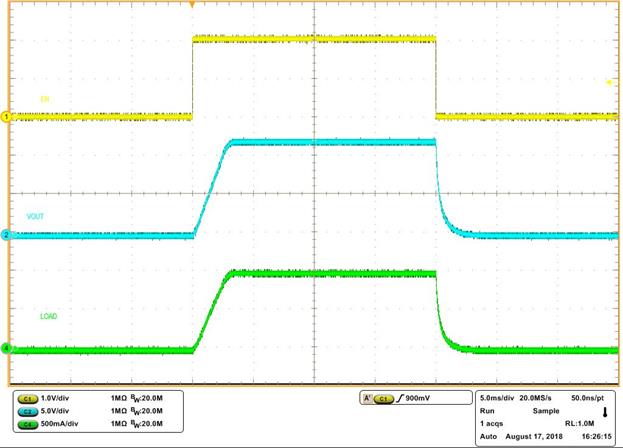This screenshot has width=623, height=448.
Task: Click the EN waveform label
Action: point(44,99)
